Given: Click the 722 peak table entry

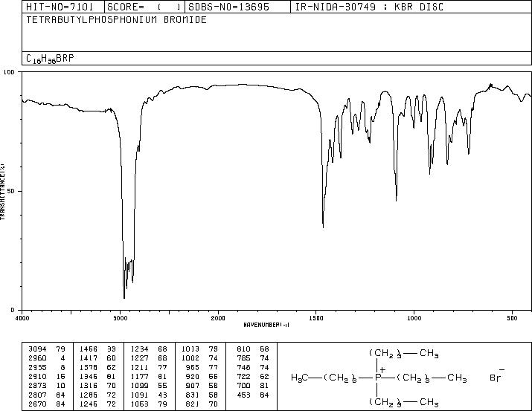Looking at the screenshot, I should 253,376.
